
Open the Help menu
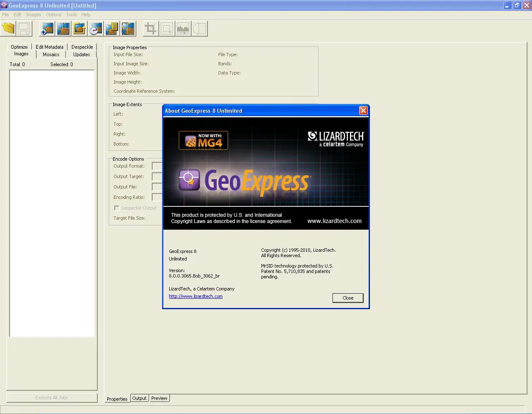86,15
